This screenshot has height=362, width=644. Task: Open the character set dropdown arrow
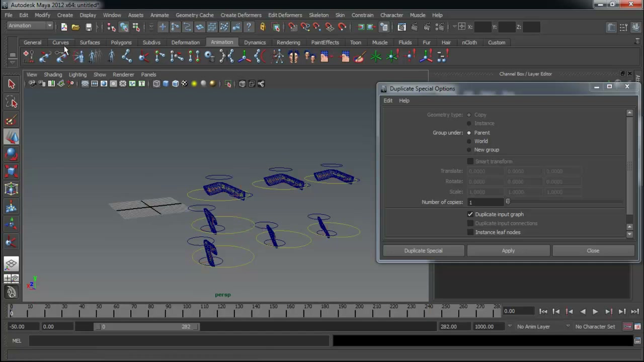point(568,326)
